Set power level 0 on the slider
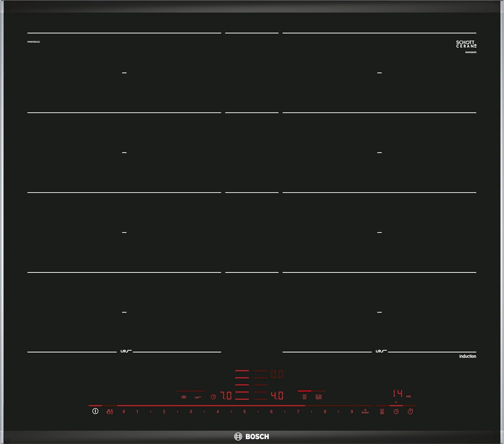The width and height of the screenshot is (504, 444). pyautogui.click(x=124, y=411)
